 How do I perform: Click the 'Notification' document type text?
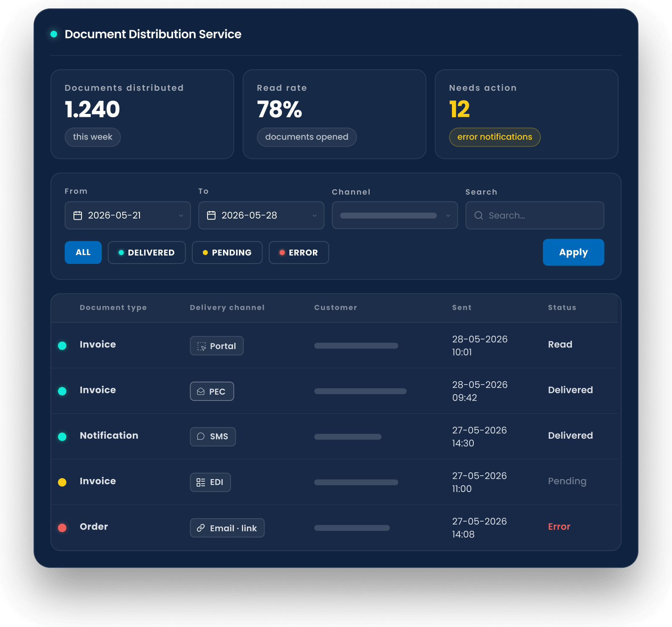click(109, 436)
